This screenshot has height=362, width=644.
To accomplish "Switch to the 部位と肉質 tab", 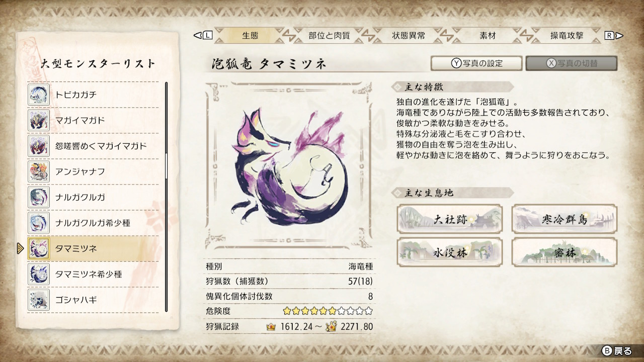I will click(x=329, y=36).
